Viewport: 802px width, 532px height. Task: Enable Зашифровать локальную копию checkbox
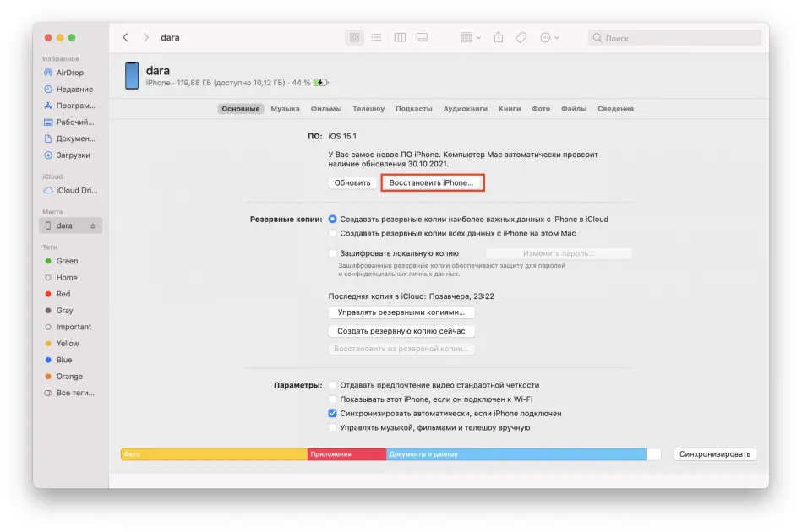(x=332, y=253)
